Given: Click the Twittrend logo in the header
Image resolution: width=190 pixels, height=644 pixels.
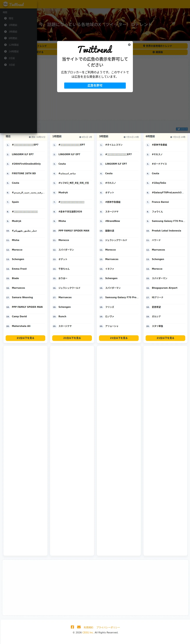Looking at the screenshot, I should click(13, 4).
